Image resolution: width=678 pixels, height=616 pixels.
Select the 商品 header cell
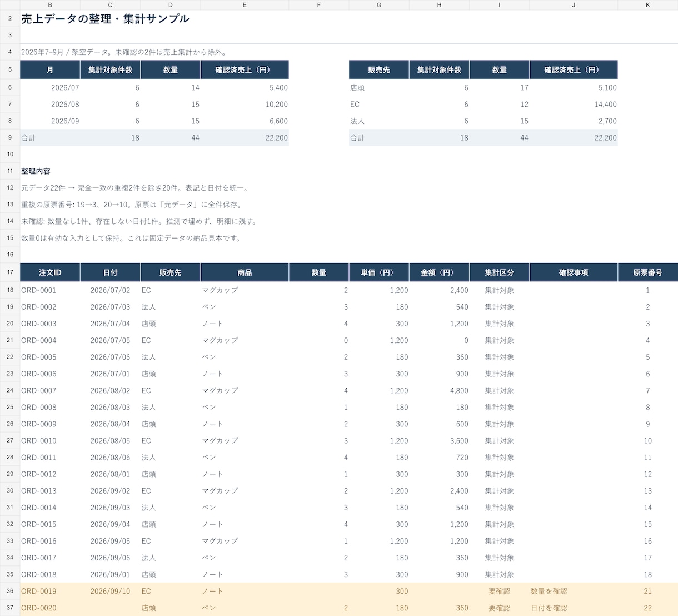pyautogui.click(x=245, y=272)
